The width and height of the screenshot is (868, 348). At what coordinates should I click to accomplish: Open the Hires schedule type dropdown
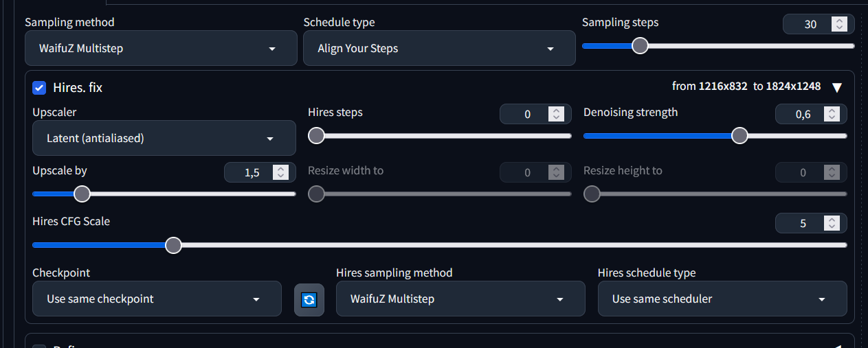coord(722,299)
